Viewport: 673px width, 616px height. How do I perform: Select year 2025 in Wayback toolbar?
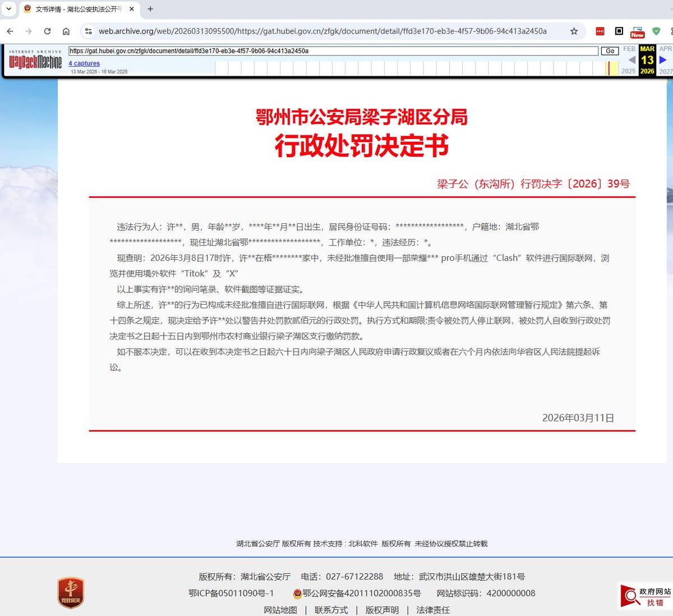(628, 71)
